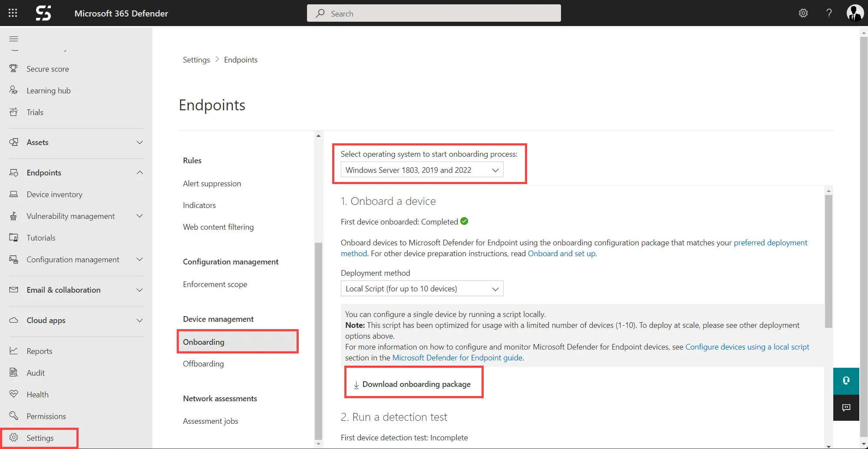Click Download onboarding package button
868x449 pixels.
coord(412,384)
